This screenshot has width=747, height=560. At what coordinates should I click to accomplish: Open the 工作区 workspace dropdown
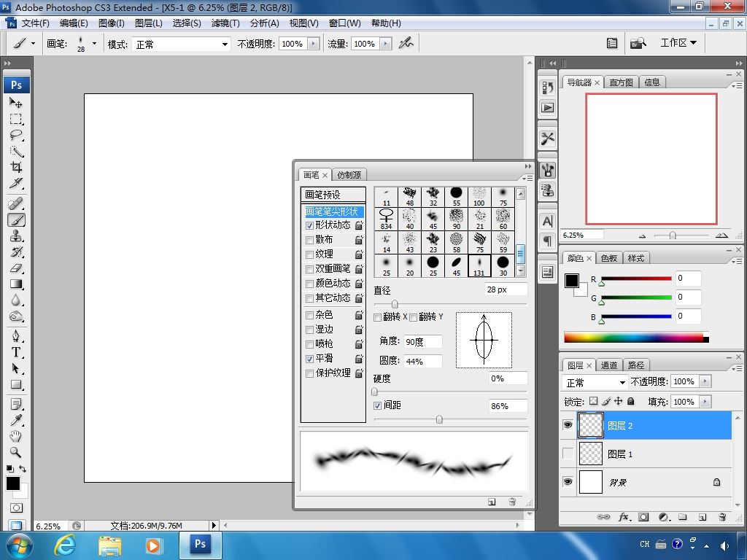pos(678,43)
